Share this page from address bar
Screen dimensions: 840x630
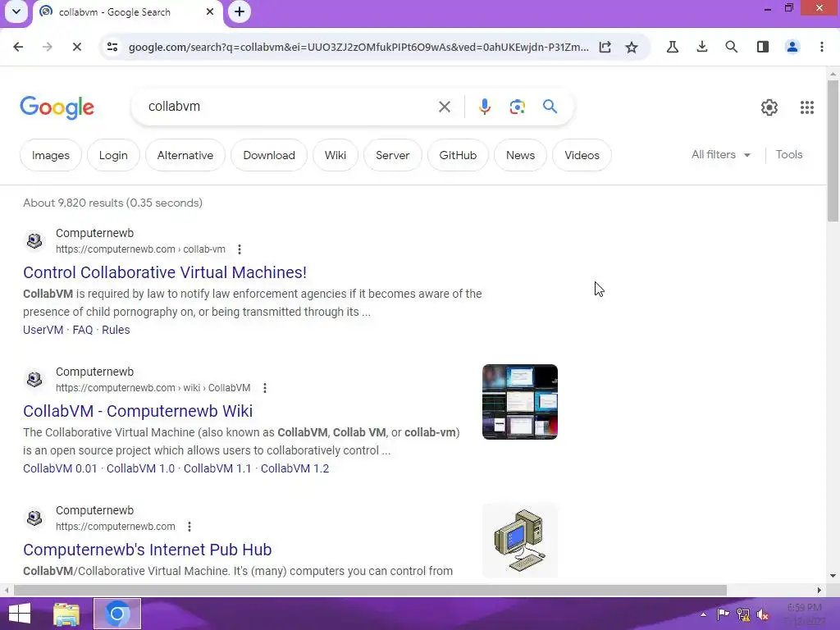coord(605,47)
